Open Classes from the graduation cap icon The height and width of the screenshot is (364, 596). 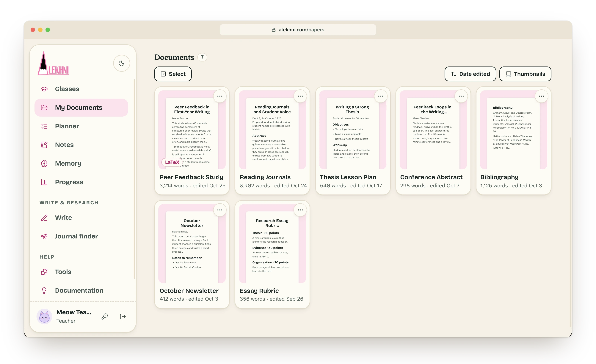point(44,89)
